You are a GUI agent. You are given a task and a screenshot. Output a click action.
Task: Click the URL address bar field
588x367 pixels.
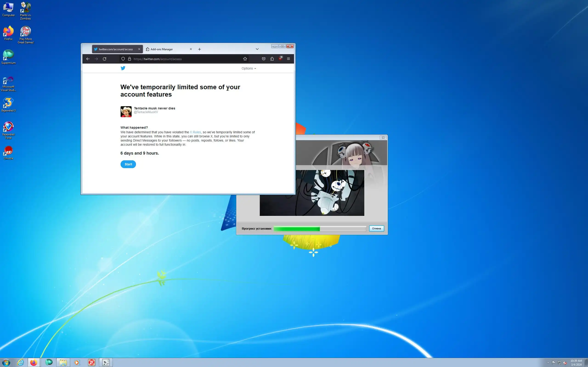pos(185,59)
